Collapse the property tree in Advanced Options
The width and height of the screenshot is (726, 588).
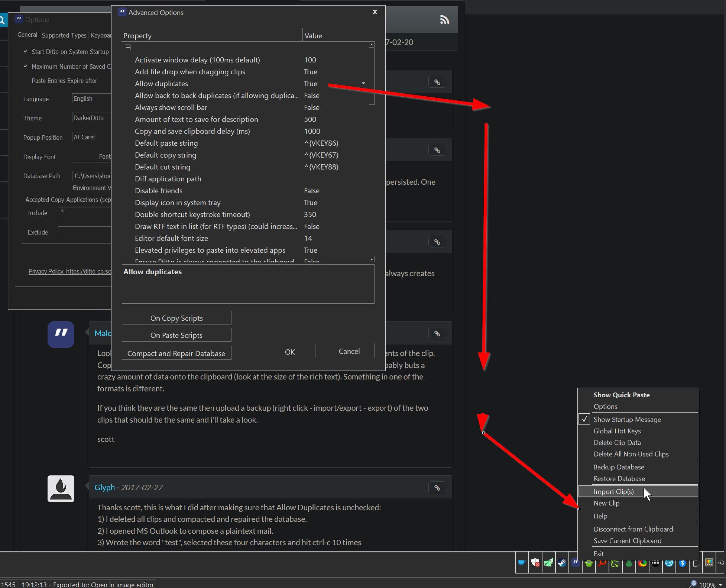(x=127, y=47)
